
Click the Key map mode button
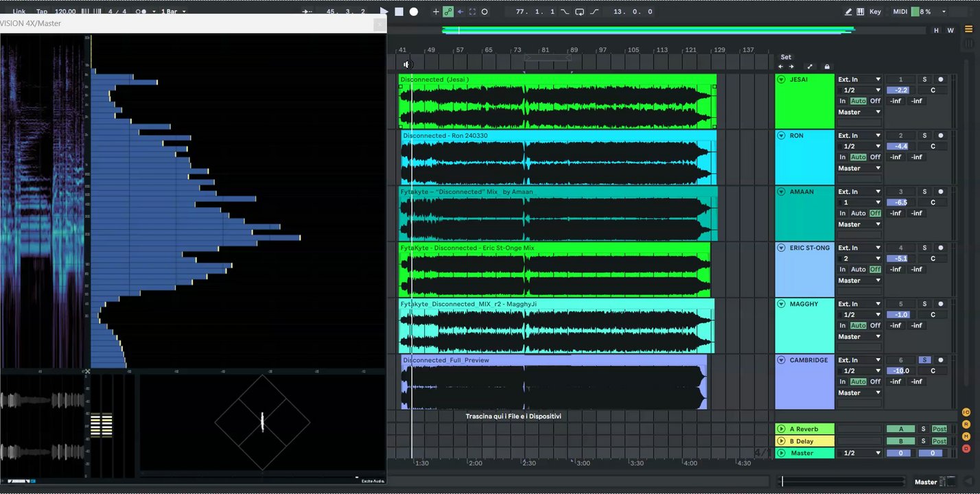tap(875, 12)
